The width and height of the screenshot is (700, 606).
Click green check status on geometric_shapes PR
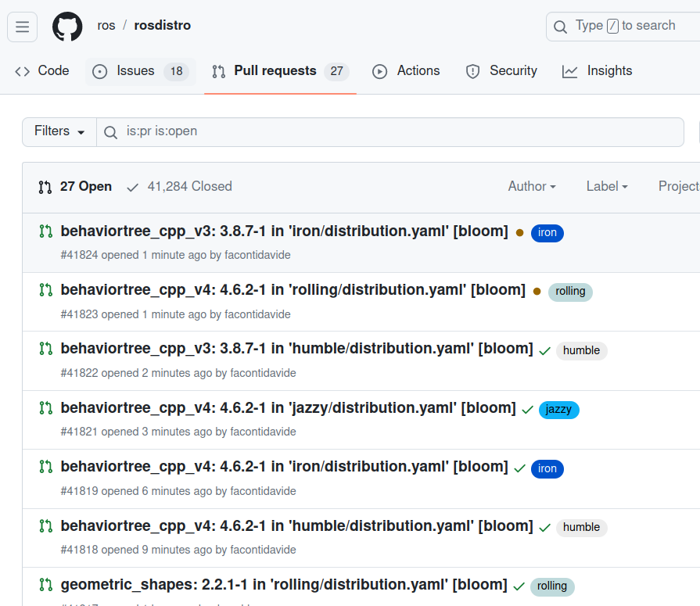point(519,586)
